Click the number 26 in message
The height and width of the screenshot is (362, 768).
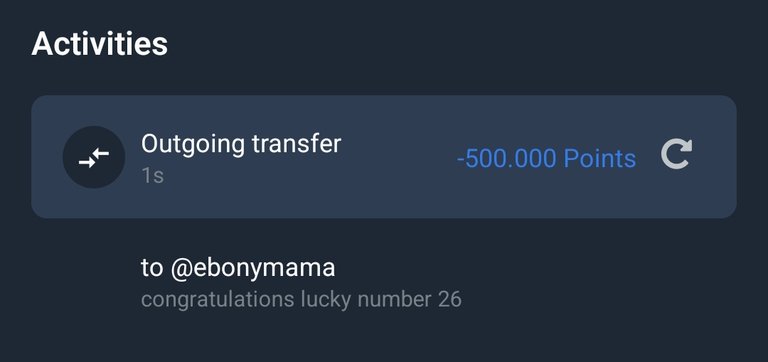click(x=450, y=299)
